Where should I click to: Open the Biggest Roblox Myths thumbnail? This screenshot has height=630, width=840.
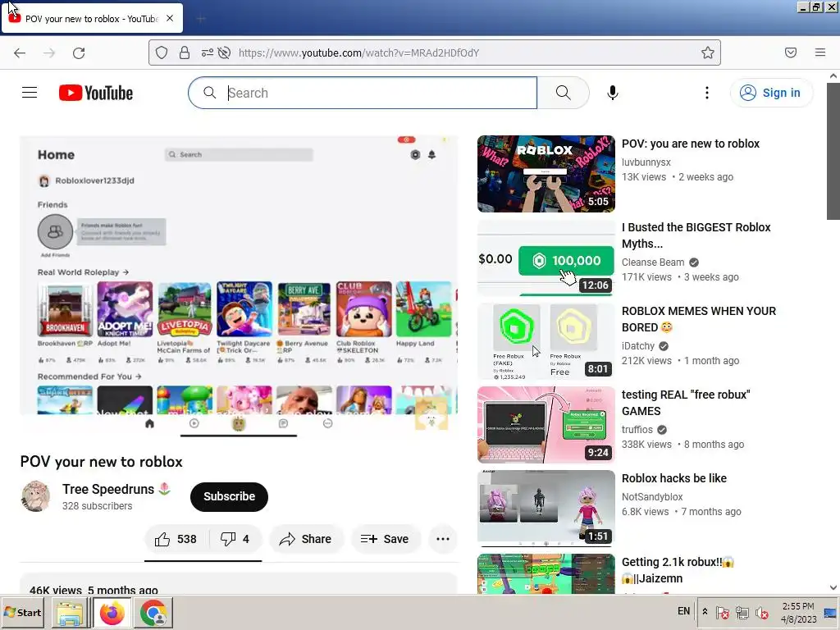click(x=546, y=258)
